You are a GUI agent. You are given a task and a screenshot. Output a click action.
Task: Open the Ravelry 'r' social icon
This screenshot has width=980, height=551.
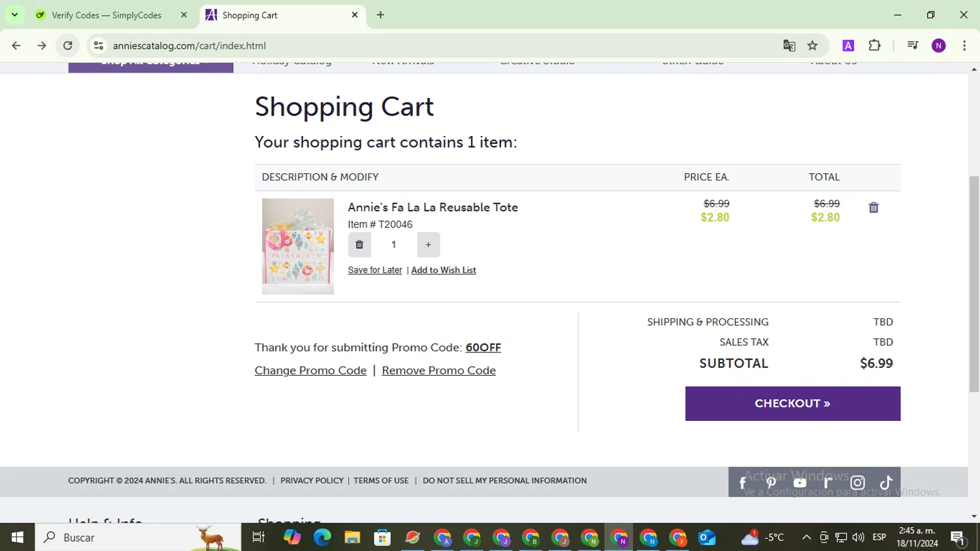coord(828,482)
